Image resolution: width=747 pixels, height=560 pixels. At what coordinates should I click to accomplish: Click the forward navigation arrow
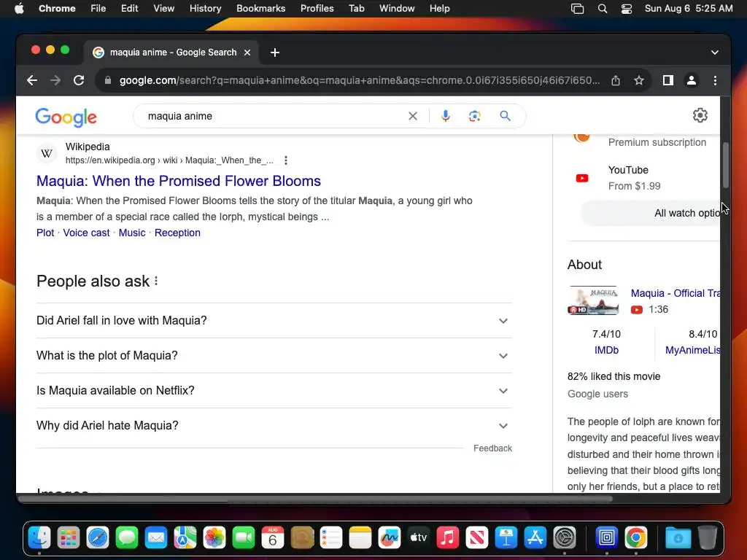(55, 80)
